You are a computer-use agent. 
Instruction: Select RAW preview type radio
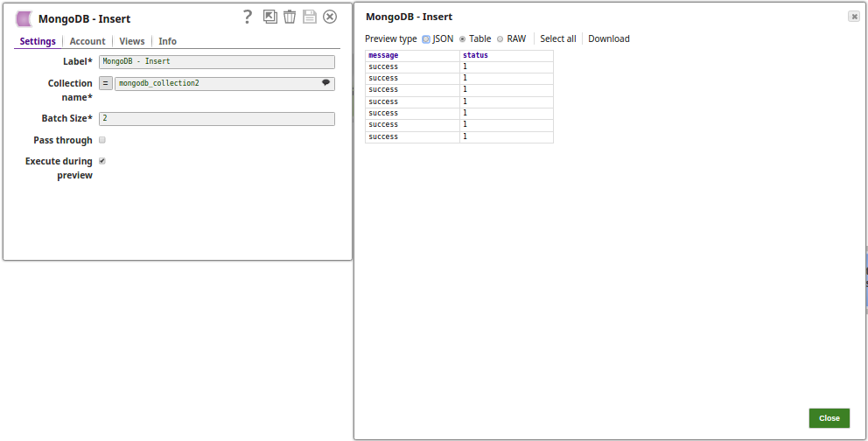point(500,39)
